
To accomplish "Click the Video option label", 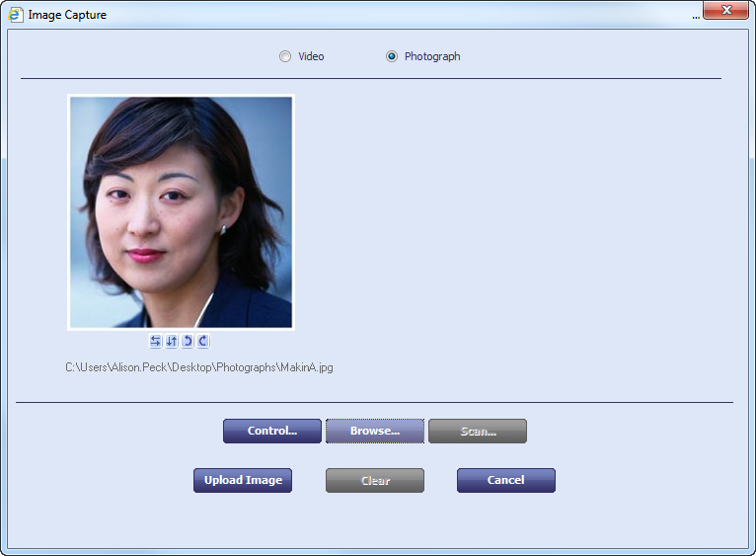I will click(x=311, y=56).
